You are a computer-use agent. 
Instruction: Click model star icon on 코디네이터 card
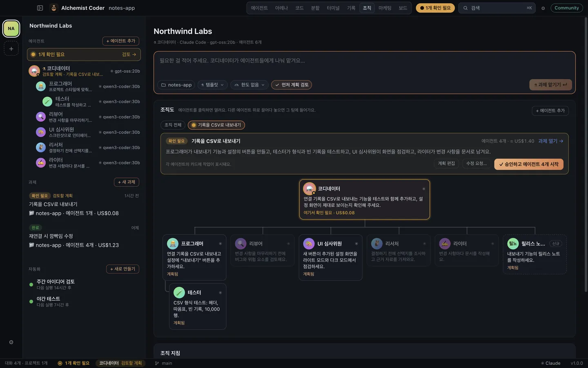[x=424, y=189]
